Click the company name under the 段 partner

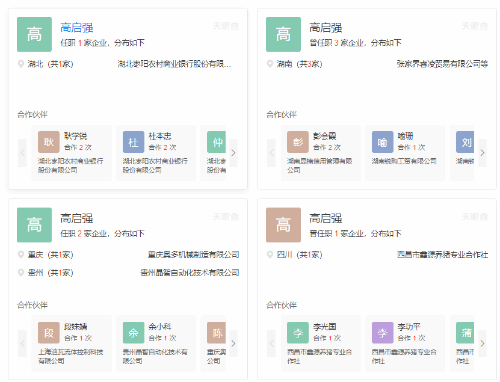(71, 356)
